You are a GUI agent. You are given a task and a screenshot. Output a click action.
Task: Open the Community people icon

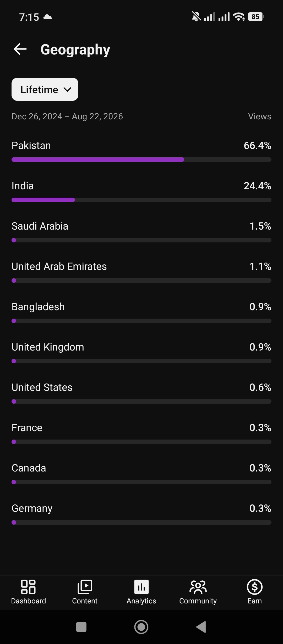pos(198,587)
